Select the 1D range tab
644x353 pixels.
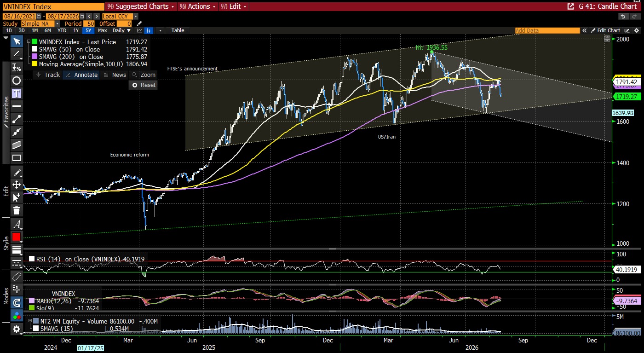point(9,30)
